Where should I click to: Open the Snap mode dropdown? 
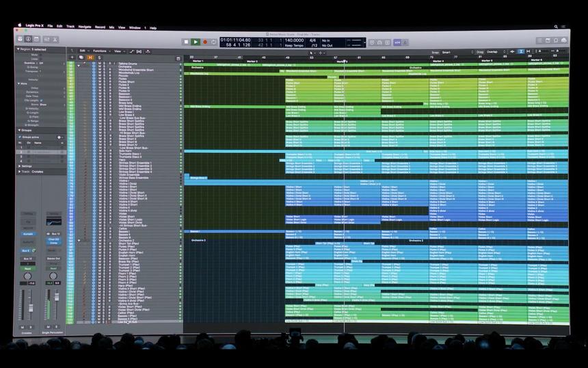448,51
